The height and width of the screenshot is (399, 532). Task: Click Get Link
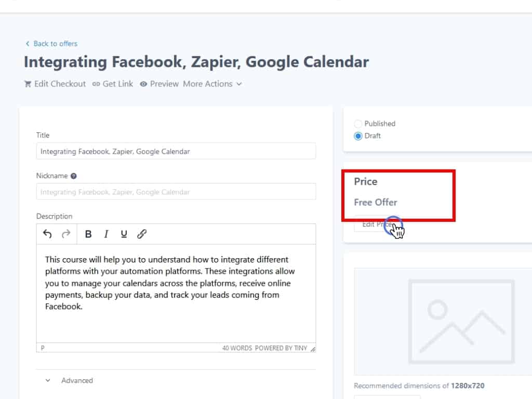click(113, 84)
